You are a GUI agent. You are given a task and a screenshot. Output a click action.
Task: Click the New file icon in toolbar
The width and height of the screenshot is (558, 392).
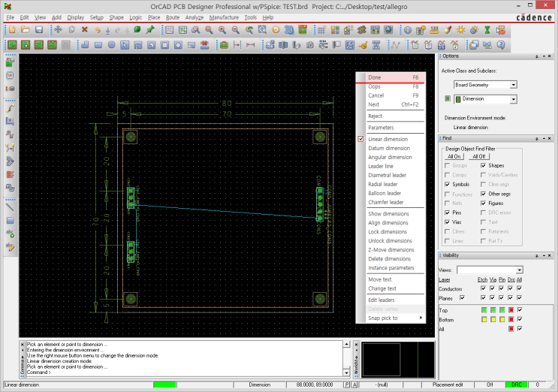pyautogui.click(x=12, y=29)
